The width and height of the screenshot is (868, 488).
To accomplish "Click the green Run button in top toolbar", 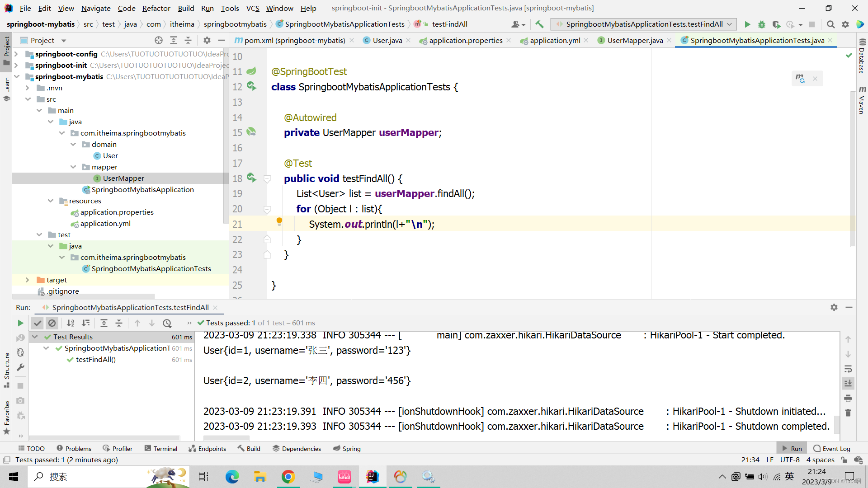I will (747, 24).
